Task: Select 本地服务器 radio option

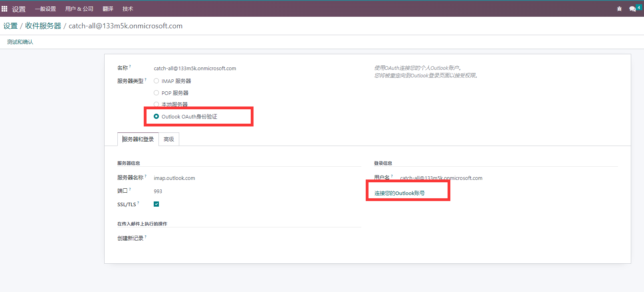Action: (157, 105)
